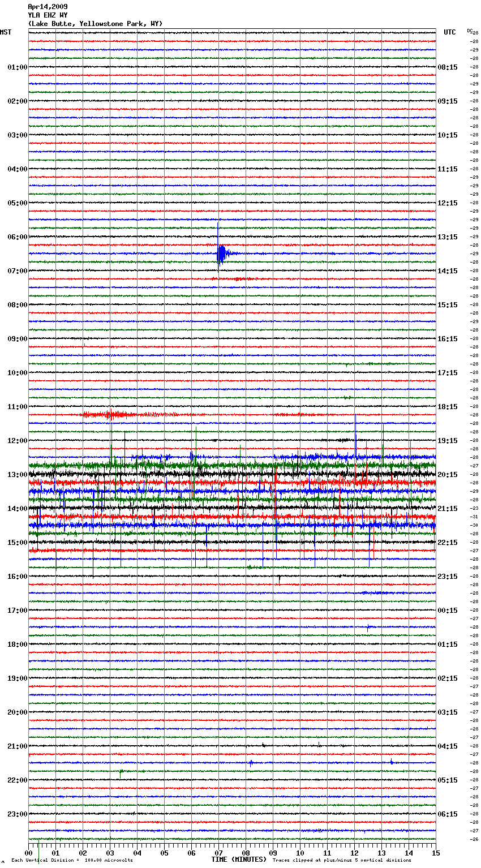Click the Each Vertical Division microvolts note

point(72,861)
